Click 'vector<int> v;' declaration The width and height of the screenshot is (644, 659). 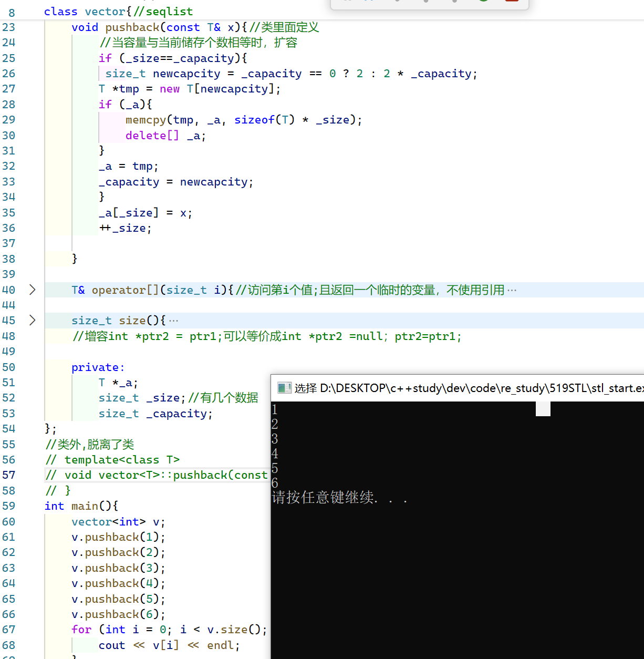coord(118,522)
